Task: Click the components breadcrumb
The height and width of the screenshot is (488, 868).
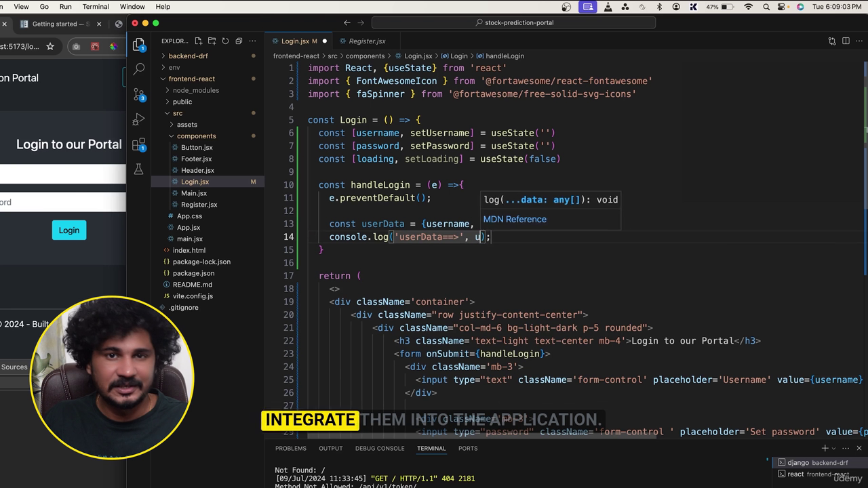Action: pos(365,56)
